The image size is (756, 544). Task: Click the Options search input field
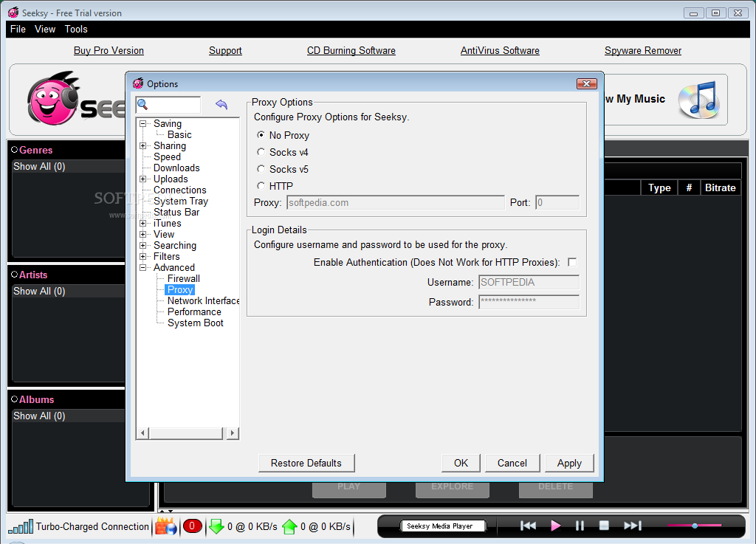169,105
